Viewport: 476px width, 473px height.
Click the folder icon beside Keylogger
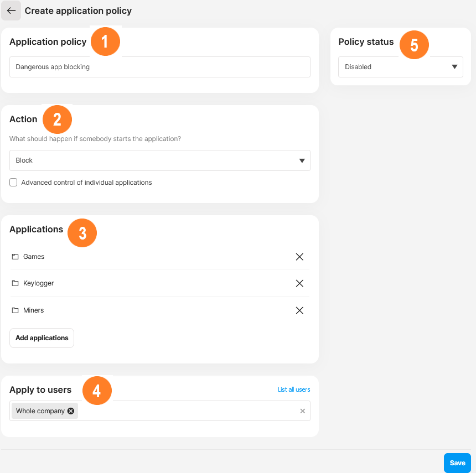click(x=14, y=283)
